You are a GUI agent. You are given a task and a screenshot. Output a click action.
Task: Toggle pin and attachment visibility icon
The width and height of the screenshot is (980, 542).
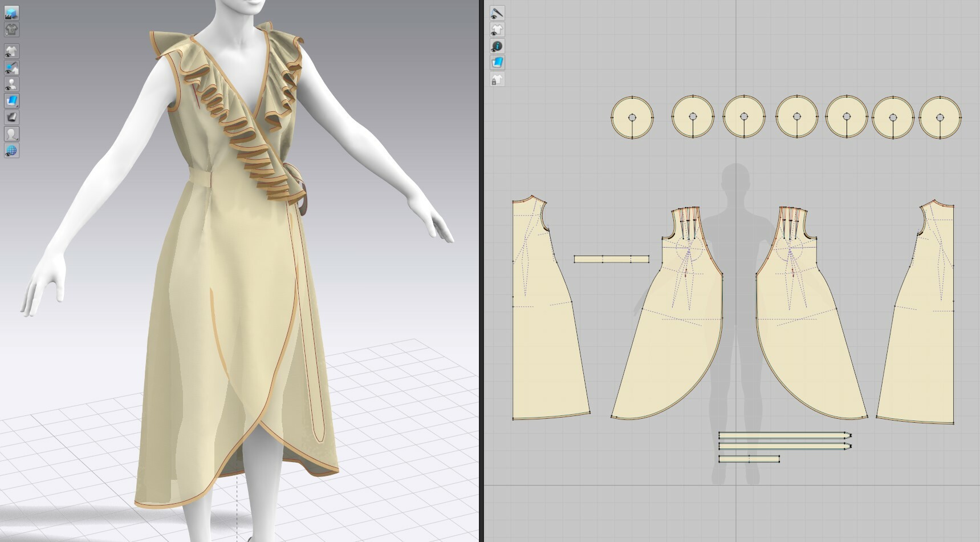point(11,67)
